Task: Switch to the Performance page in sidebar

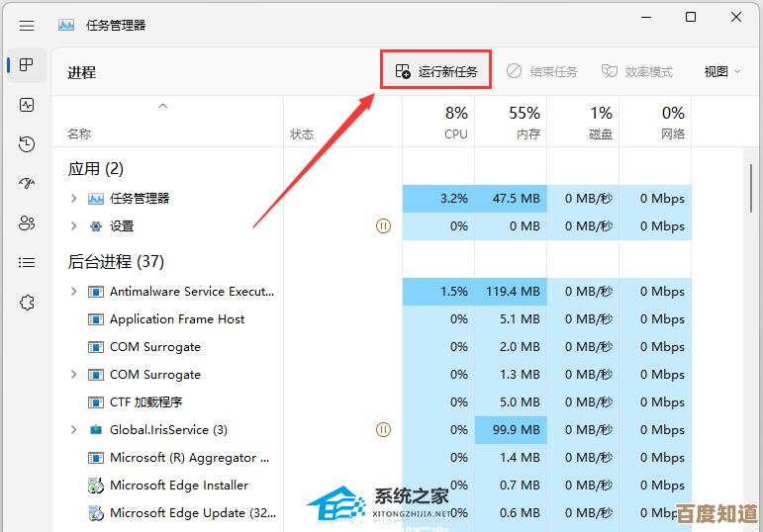Action: pos(27,104)
